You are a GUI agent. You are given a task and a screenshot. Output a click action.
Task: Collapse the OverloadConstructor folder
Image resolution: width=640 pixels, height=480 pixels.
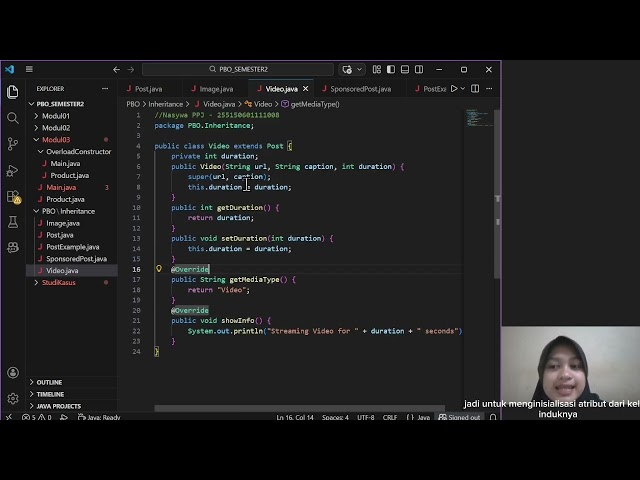click(78, 151)
